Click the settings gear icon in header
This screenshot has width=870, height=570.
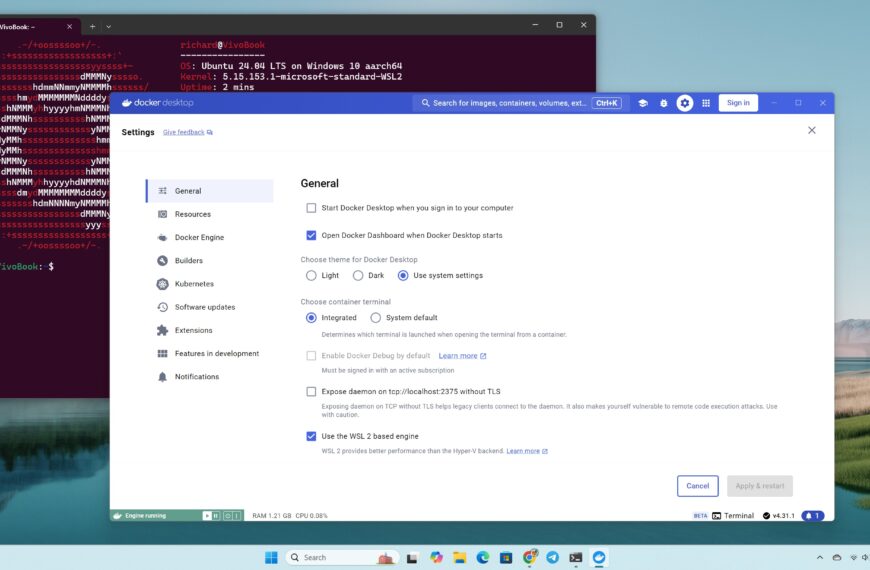point(685,103)
